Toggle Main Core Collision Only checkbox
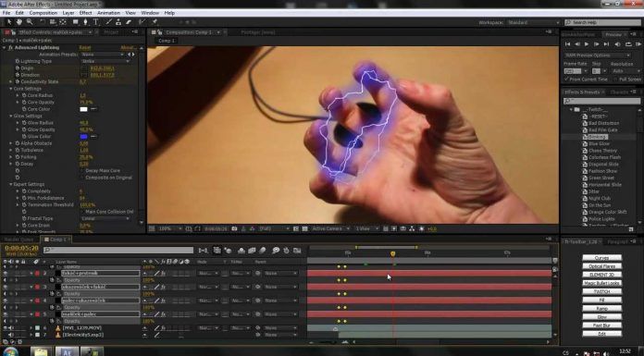The image size is (644, 356). [x=81, y=212]
